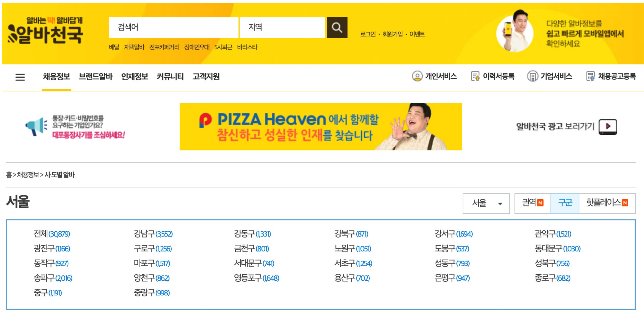Open the 브랜드알바 menu
The height and width of the screenshot is (311, 644).
(x=96, y=77)
